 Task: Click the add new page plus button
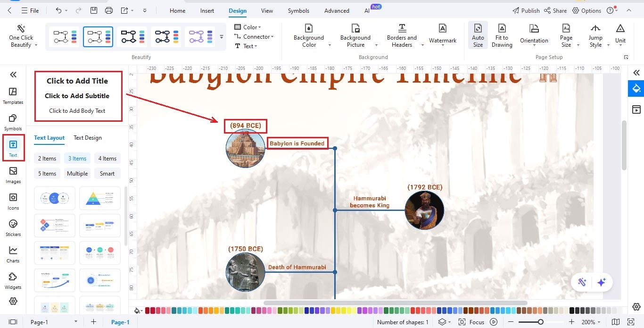pyautogui.click(x=93, y=322)
